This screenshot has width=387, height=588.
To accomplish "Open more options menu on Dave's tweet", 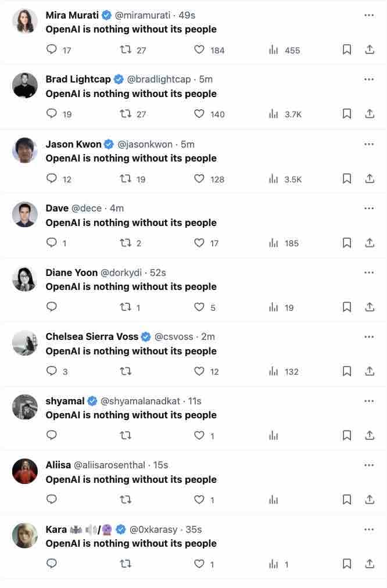I will [369, 208].
